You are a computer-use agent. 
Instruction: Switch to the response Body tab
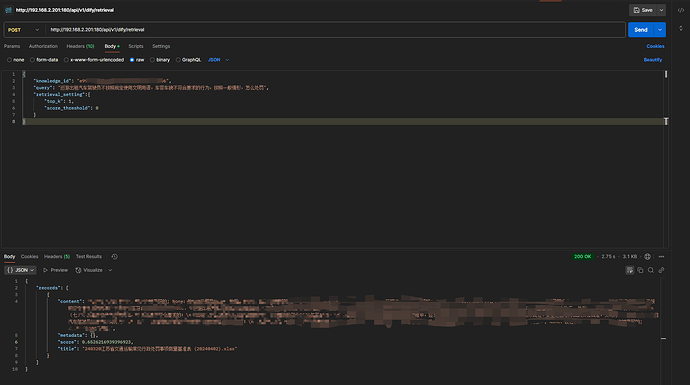9,257
